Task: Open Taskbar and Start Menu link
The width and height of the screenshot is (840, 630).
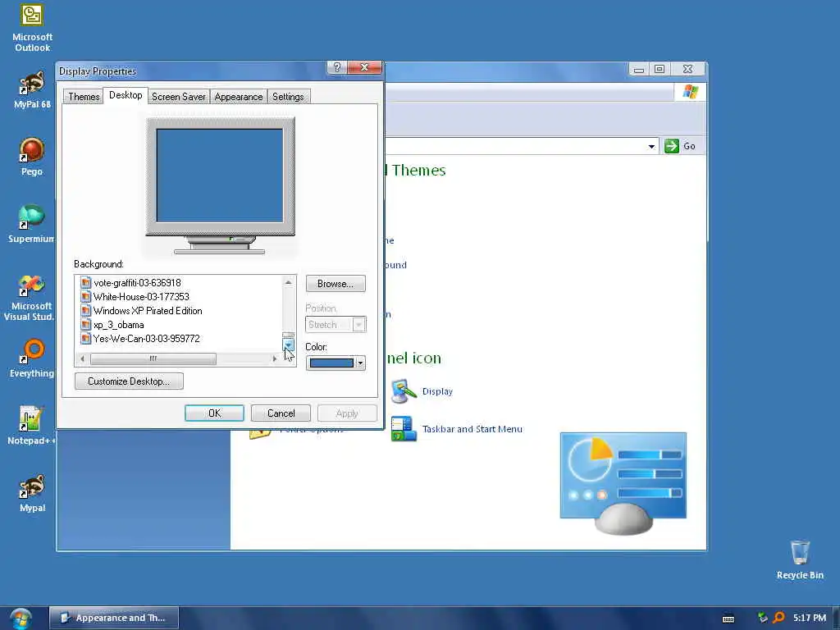Action: pos(472,428)
